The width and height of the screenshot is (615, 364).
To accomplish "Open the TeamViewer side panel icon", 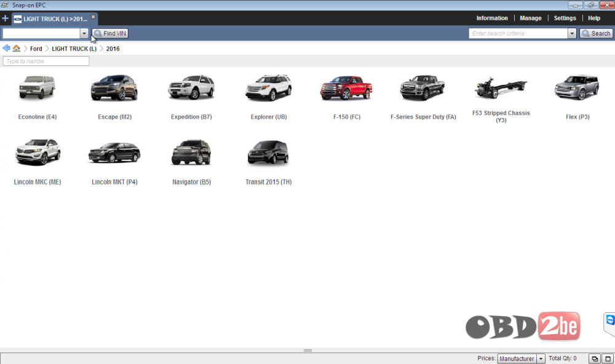I will click(x=609, y=322).
